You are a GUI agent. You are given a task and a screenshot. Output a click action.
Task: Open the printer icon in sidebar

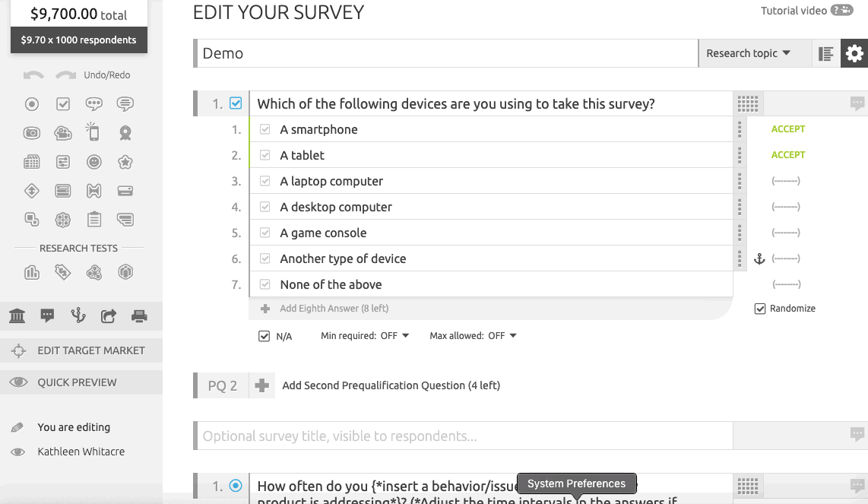point(139,316)
